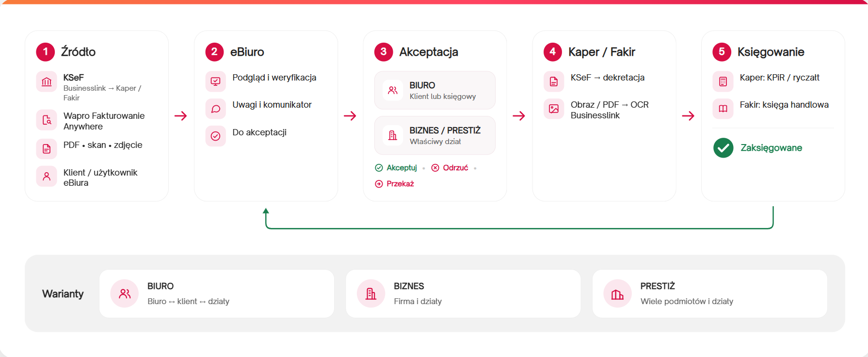This screenshot has height=357, width=868.
Task: Click the PRESTIŻ variant buildings icon
Action: pos(617,293)
